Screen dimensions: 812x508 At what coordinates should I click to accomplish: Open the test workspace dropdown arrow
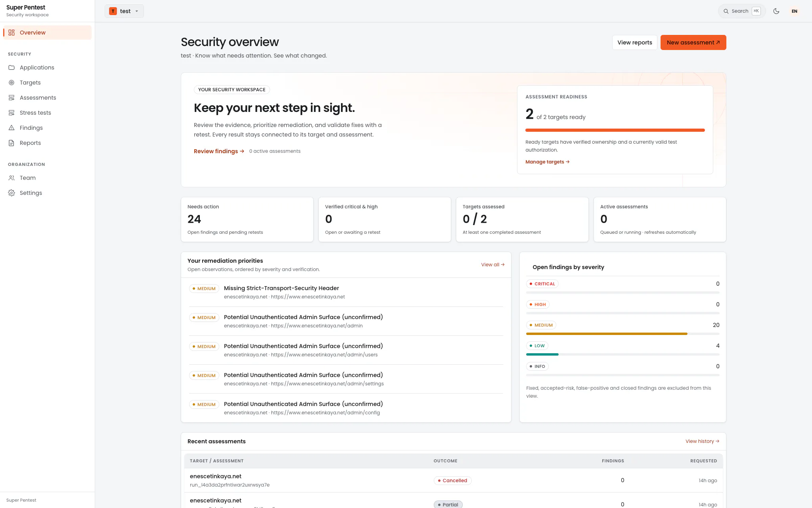coord(137,11)
